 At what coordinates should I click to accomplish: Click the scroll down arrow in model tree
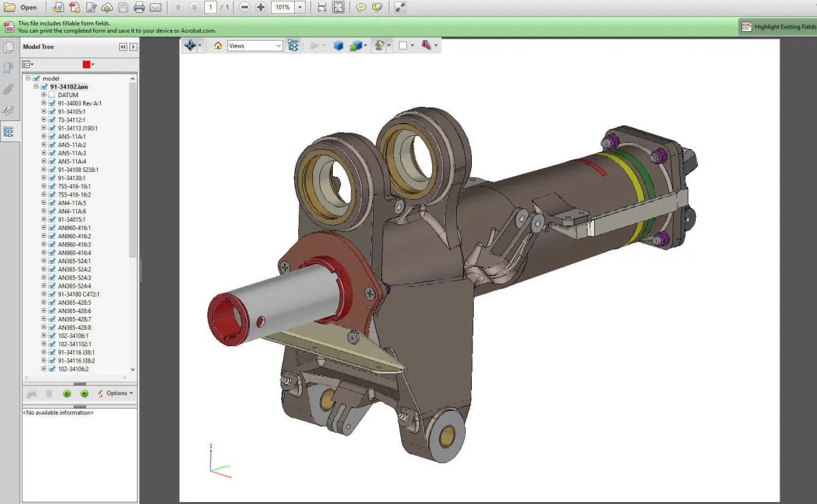coord(133,369)
